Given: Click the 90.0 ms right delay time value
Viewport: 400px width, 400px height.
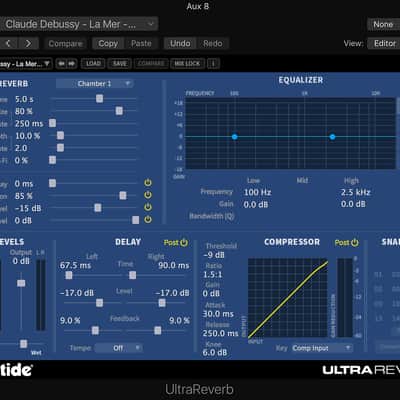Looking at the screenshot, I should coord(174,265).
